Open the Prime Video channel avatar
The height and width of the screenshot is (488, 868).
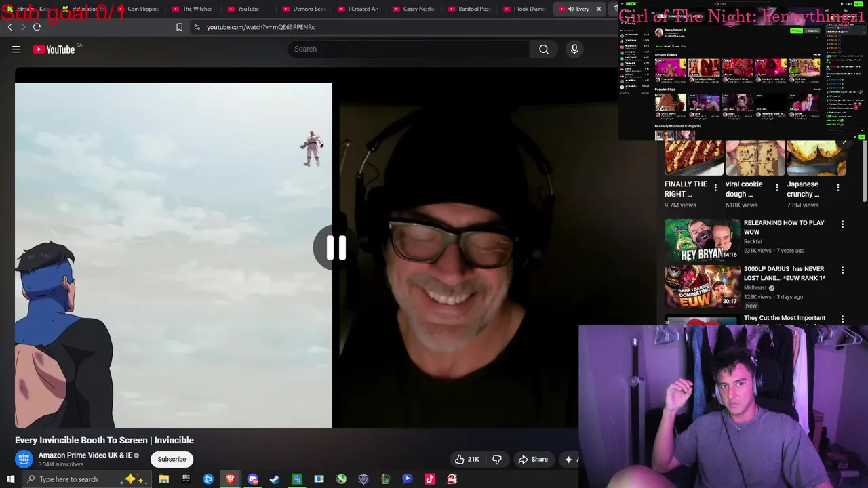tap(24, 459)
